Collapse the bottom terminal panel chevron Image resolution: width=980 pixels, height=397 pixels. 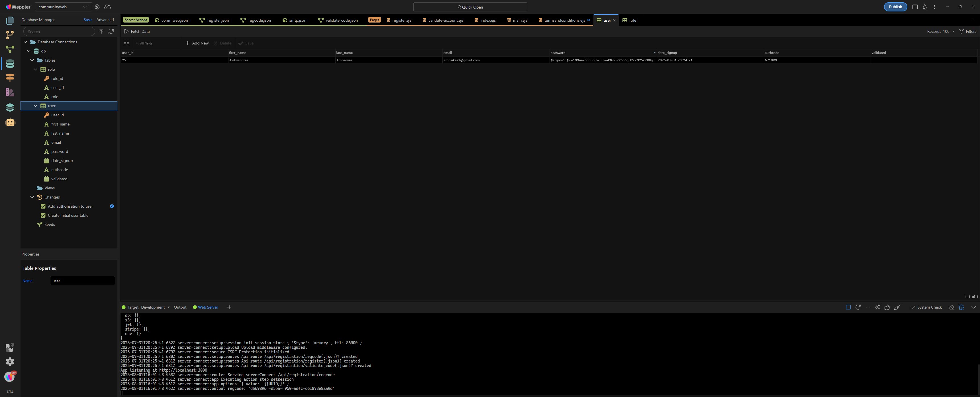click(x=973, y=307)
